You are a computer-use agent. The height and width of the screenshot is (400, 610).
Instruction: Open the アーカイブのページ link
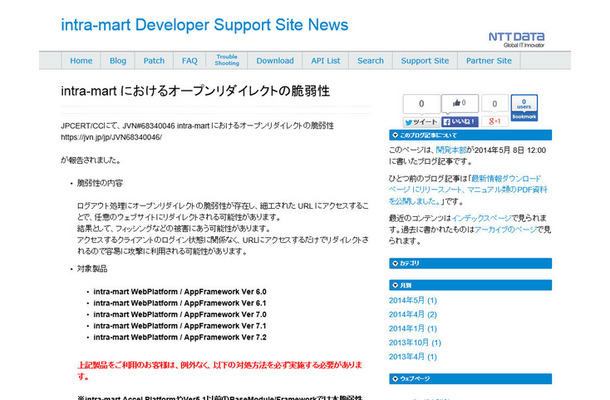[x=505, y=230]
